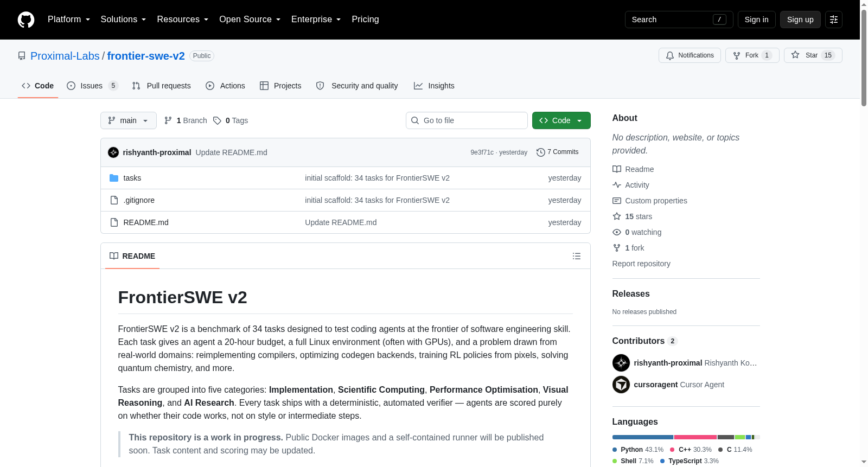Click the star icon beside 15 stars
This screenshot has height=467, width=868.
[617, 216]
